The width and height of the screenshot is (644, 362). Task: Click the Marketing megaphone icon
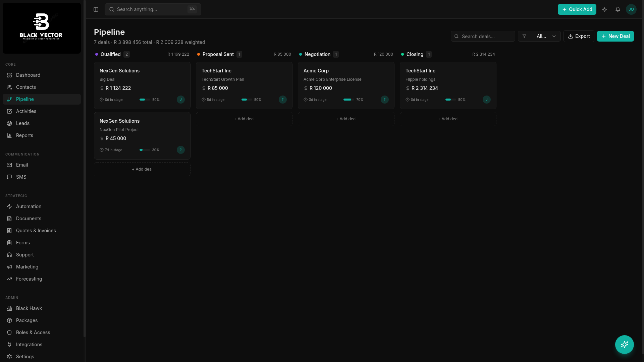click(x=9, y=267)
